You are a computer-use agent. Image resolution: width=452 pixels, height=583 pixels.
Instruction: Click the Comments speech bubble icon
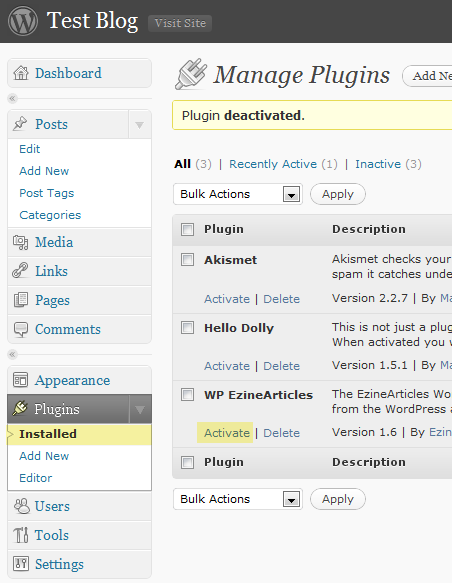[x=21, y=329]
